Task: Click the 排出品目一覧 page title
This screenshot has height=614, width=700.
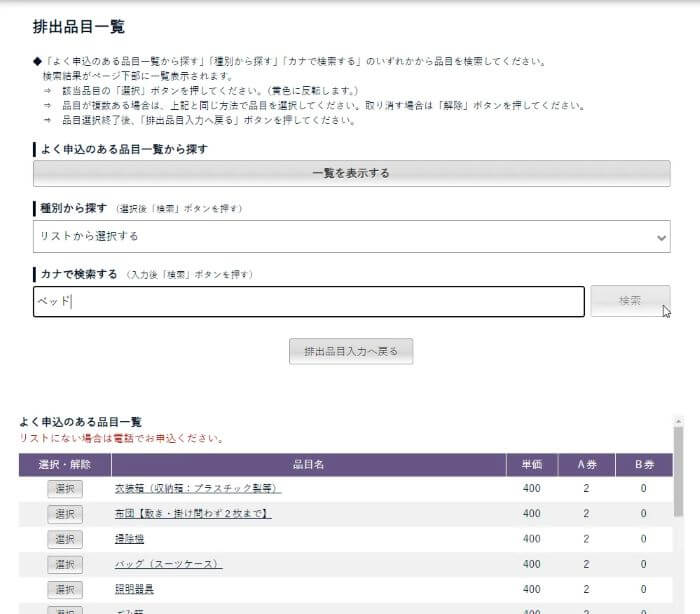Action: (x=79, y=27)
